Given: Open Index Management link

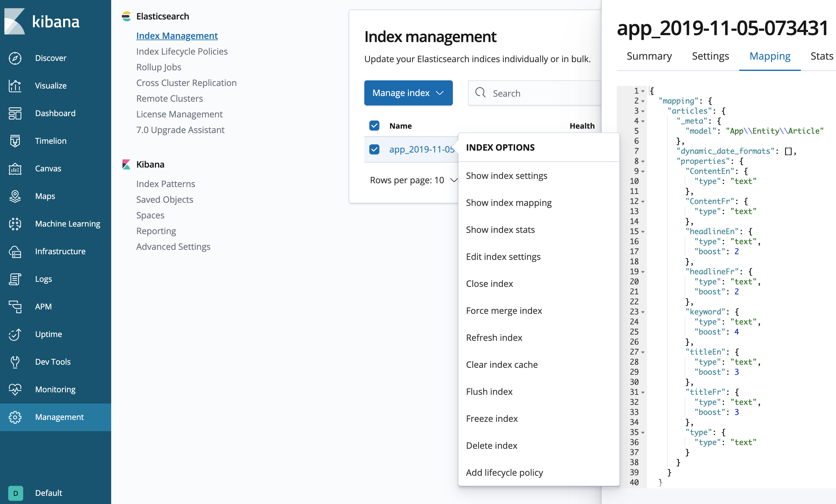Looking at the screenshot, I should (x=177, y=35).
